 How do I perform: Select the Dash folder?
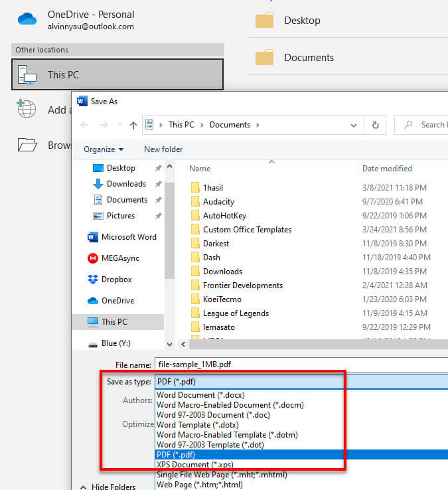(x=206, y=258)
